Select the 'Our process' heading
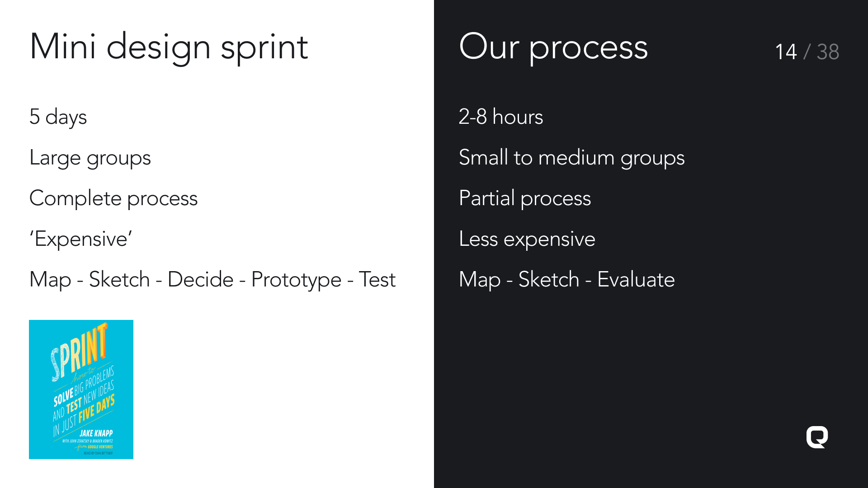This screenshot has height=488, width=868. point(553,47)
